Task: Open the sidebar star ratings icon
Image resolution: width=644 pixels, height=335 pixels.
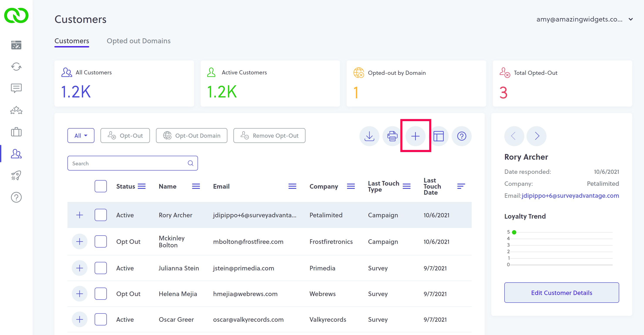Action: pyautogui.click(x=16, y=110)
